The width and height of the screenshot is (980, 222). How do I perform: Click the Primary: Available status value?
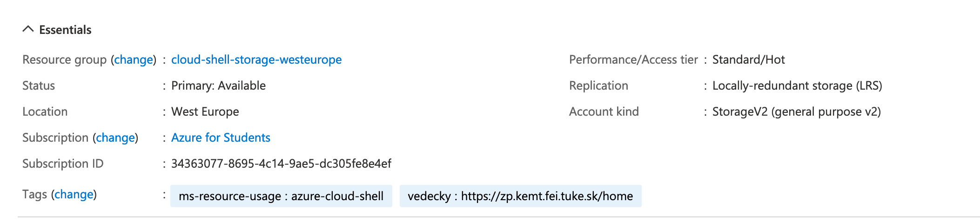pos(218,86)
